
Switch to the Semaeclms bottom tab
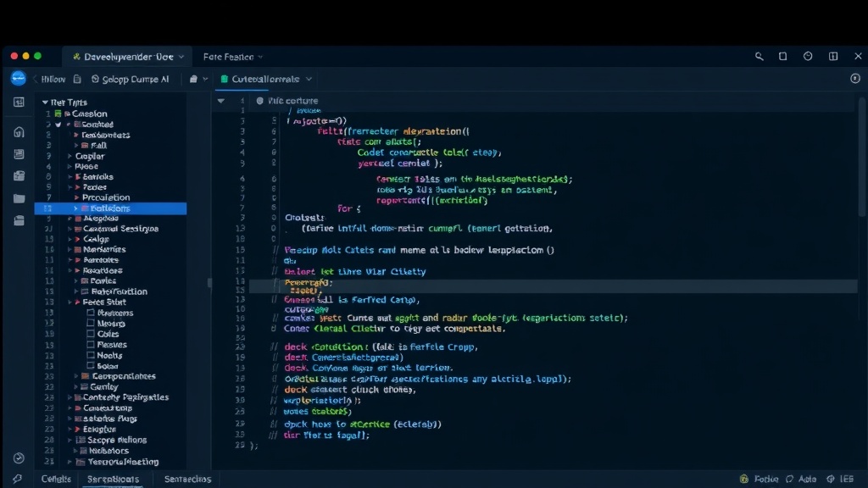click(187, 480)
